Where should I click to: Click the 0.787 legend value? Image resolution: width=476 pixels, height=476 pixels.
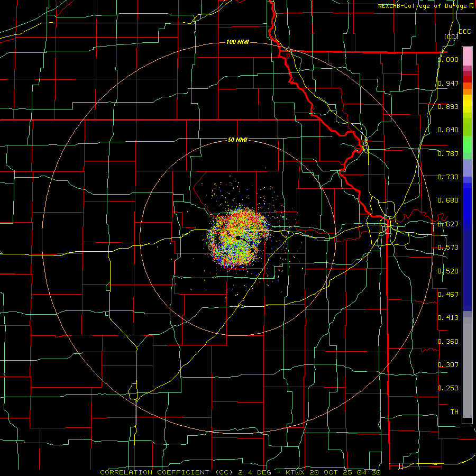point(448,153)
